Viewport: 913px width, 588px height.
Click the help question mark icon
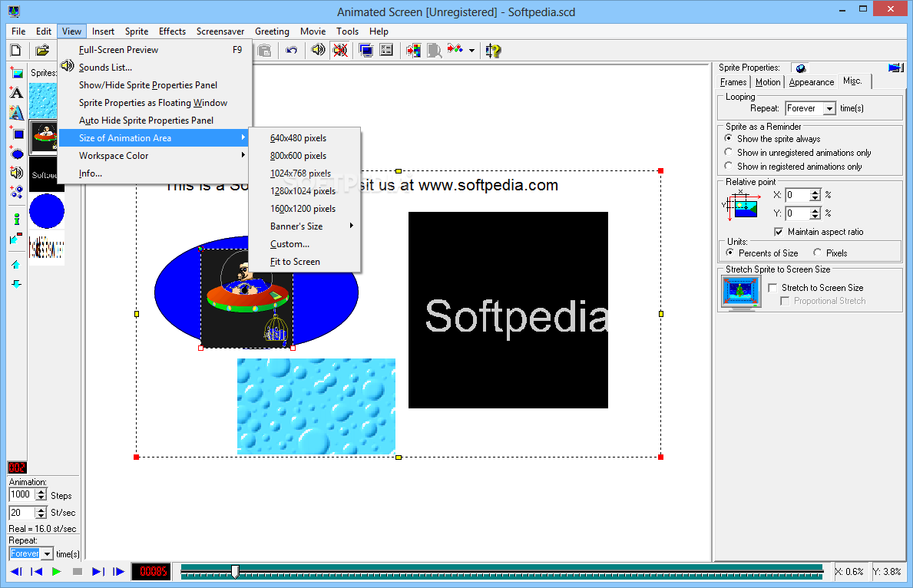pos(493,51)
